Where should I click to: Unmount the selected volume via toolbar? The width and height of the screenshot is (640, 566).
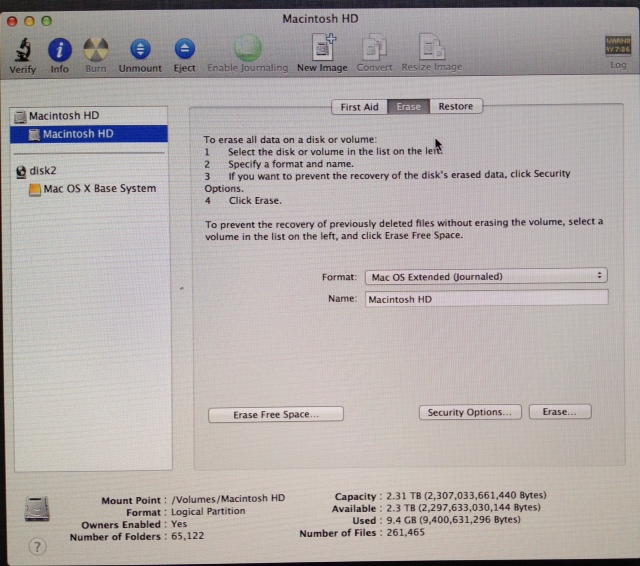click(x=140, y=49)
